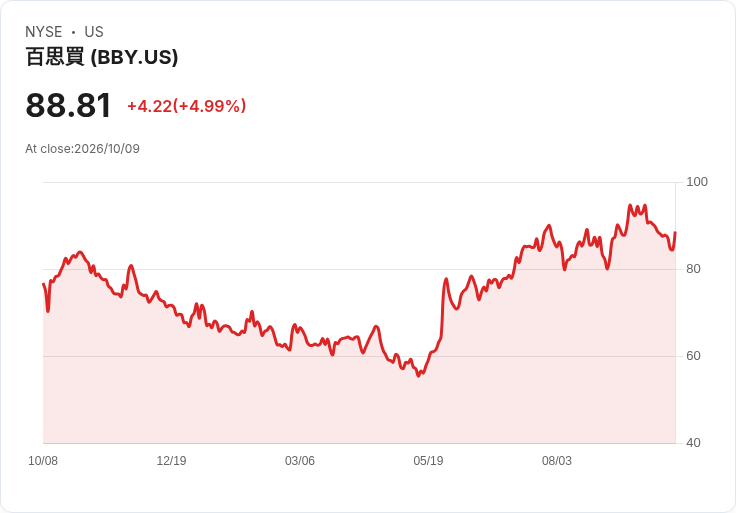
Task: Click the 40 y-axis price label
Action: [x=693, y=443]
